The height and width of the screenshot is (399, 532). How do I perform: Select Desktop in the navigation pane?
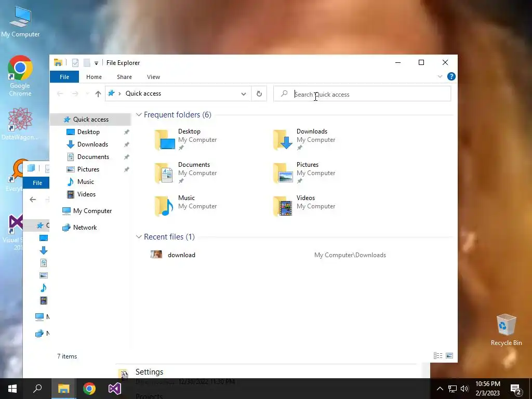(88, 132)
